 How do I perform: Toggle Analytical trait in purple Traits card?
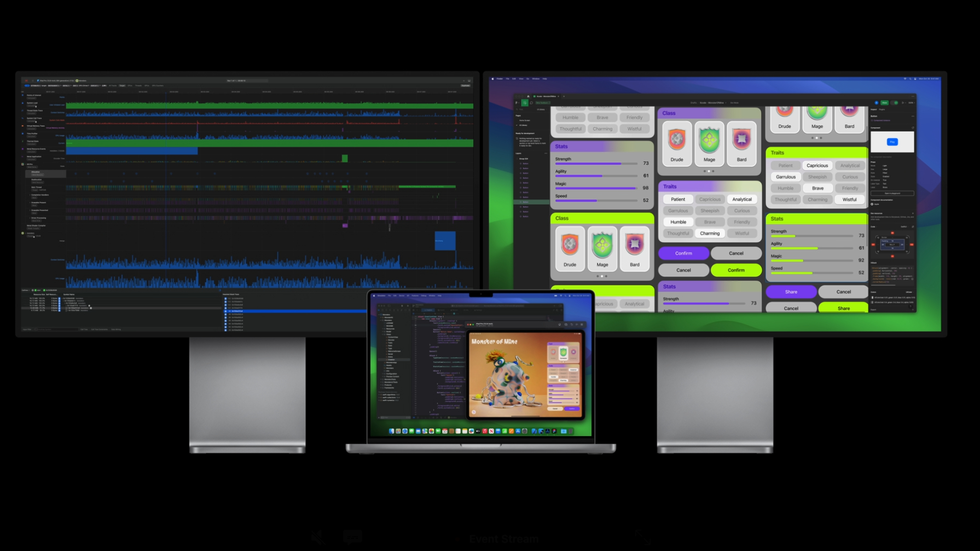click(742, 199)
